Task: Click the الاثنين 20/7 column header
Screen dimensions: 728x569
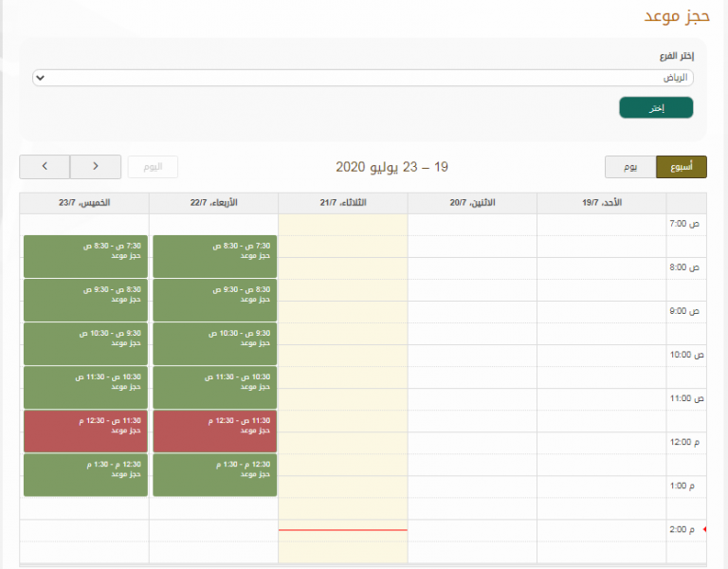Action: point(472,203)
